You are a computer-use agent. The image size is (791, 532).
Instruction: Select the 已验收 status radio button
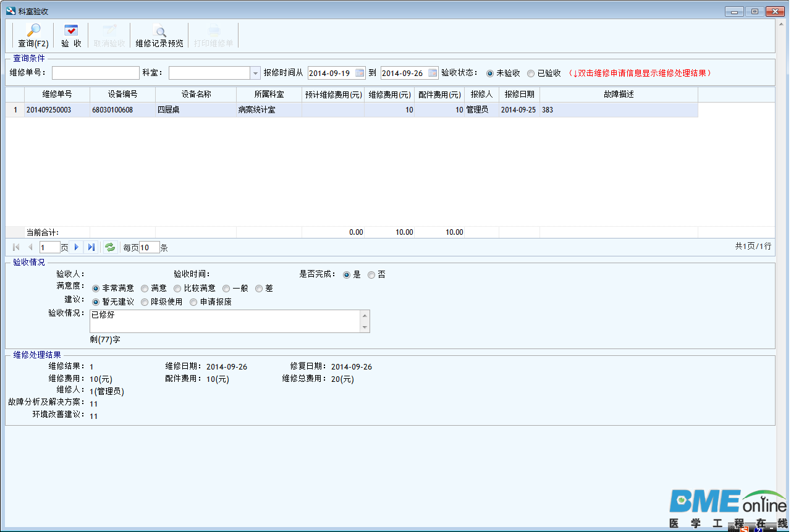[531, 73]
